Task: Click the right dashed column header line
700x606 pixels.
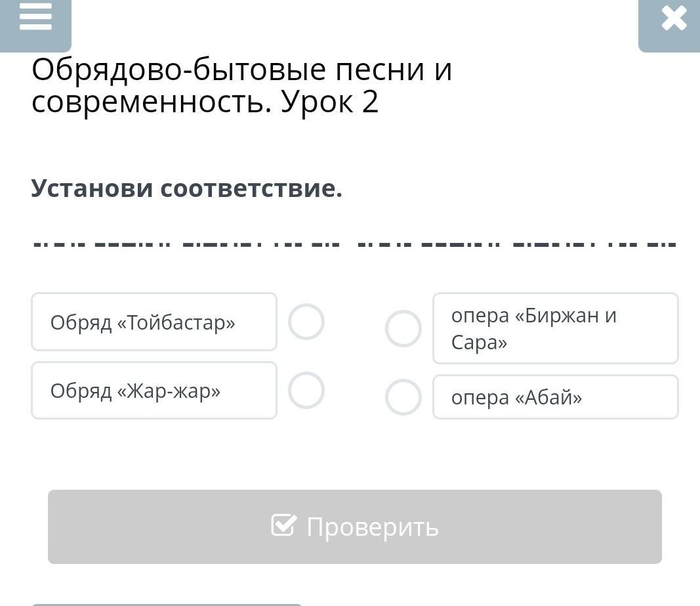Action: pos(516,245)
